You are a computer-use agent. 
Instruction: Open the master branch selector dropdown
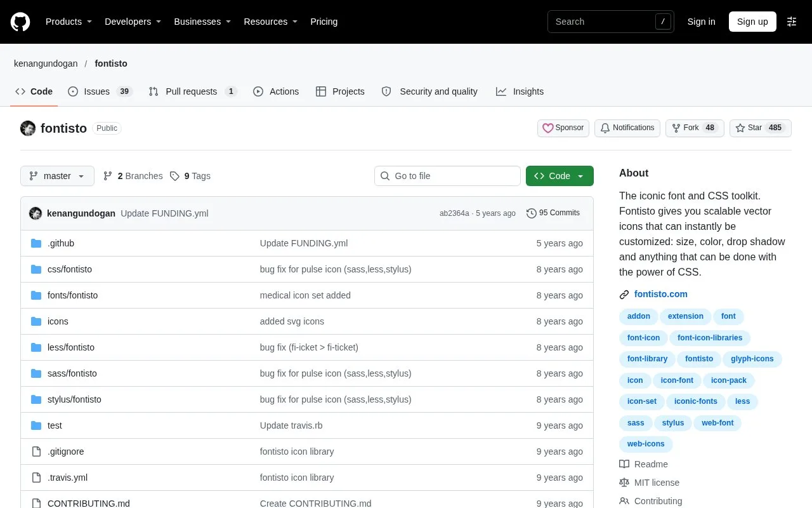(57, 176)
